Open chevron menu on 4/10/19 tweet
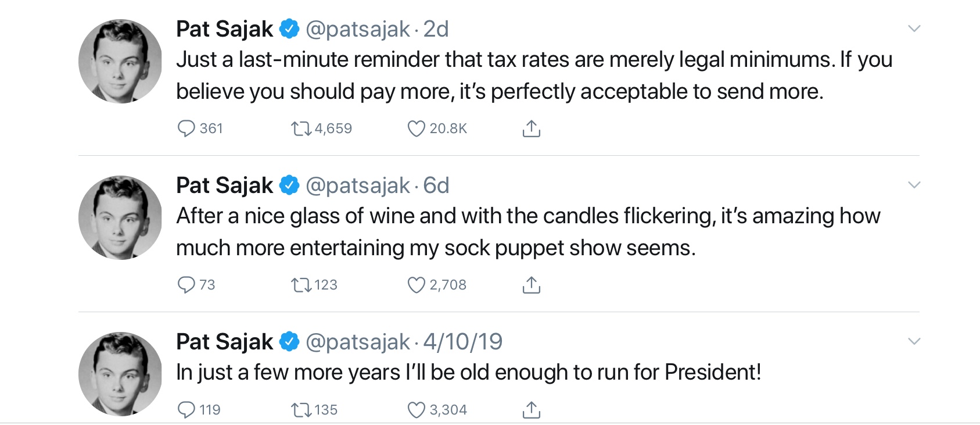Screen dimensions: 980x425 tap(914, 341)
